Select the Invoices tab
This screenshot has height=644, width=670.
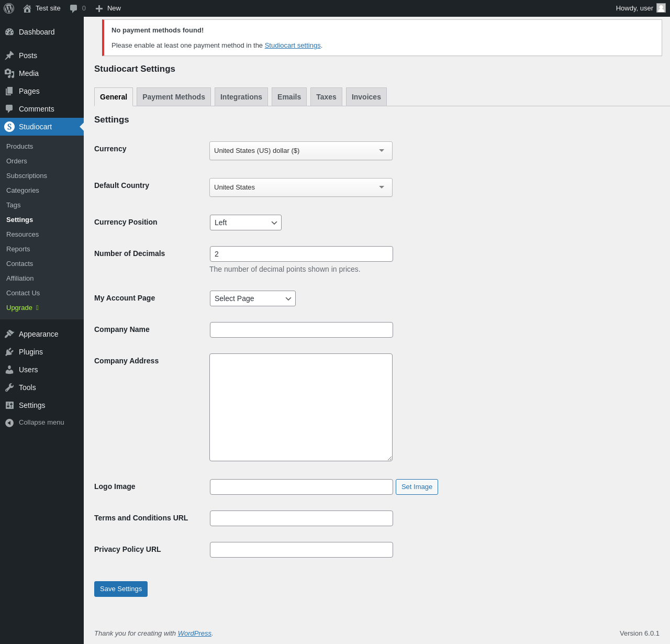coord(366,97)
